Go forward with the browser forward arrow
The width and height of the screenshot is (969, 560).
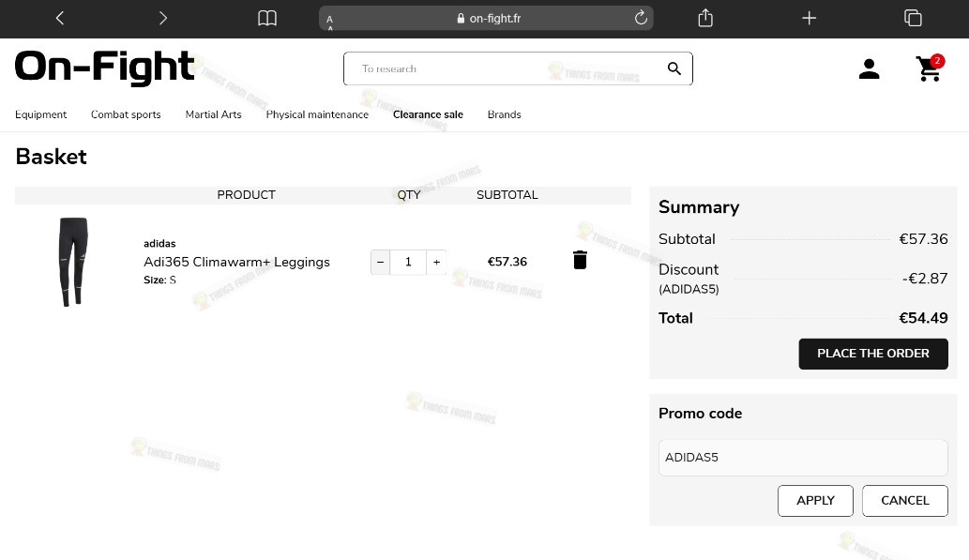click(x=162, y=18)
